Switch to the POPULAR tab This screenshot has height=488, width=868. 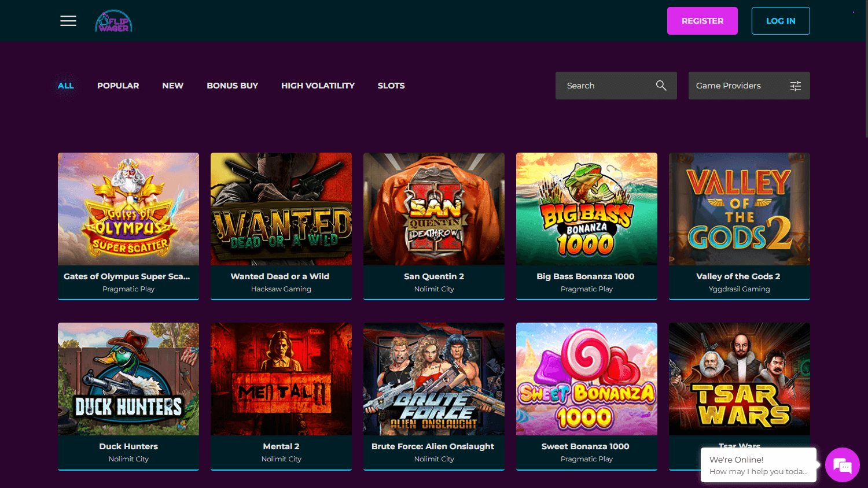[118, 86]
